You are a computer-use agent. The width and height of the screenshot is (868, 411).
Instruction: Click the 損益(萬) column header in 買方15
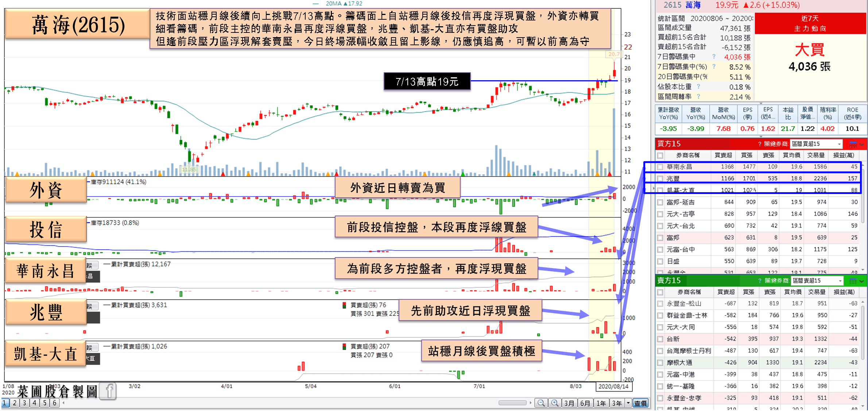844,155
